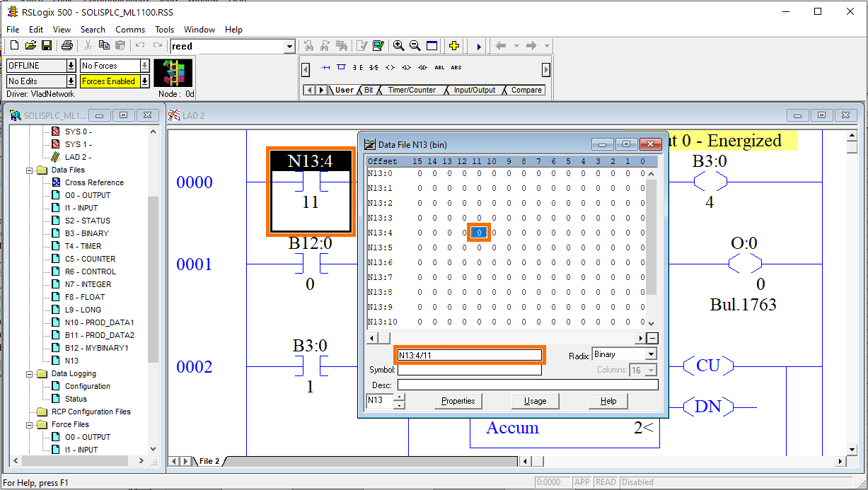Click the New file icon
This screenshot has height=490, width=868.
[x=14, y=46]
